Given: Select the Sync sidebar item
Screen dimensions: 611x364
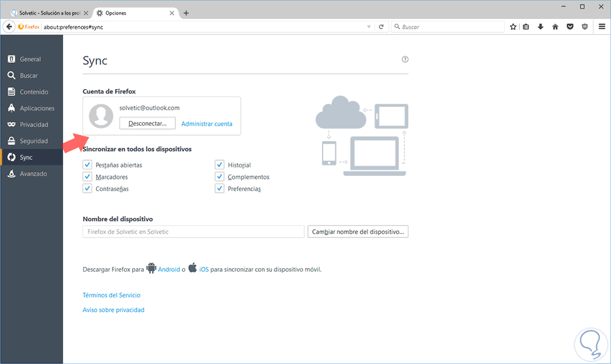Looking at the screenshot, I should pyautogui.click(x=32, y=158).
